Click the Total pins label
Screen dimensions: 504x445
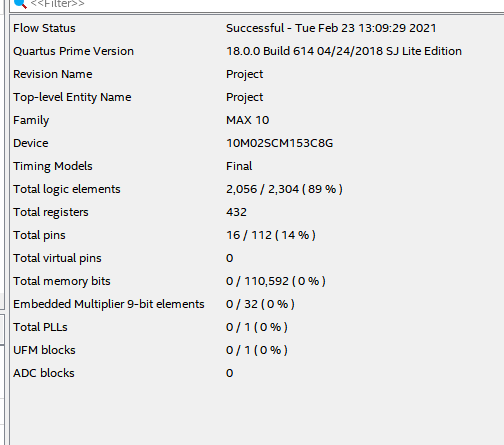coord(39,235)
